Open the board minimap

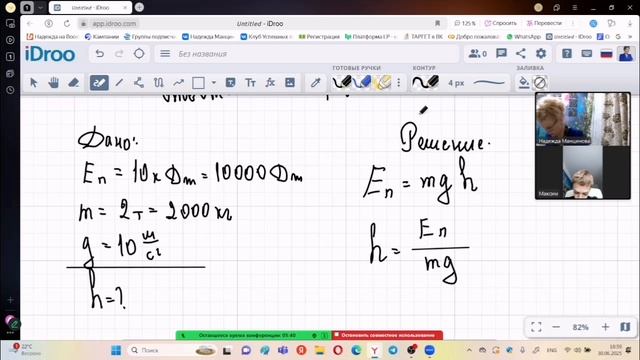pyautogui.click(x=625, y=327)
